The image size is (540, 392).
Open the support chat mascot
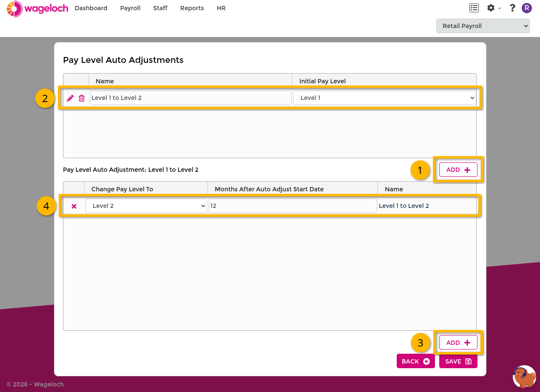[x=524, y=377]
